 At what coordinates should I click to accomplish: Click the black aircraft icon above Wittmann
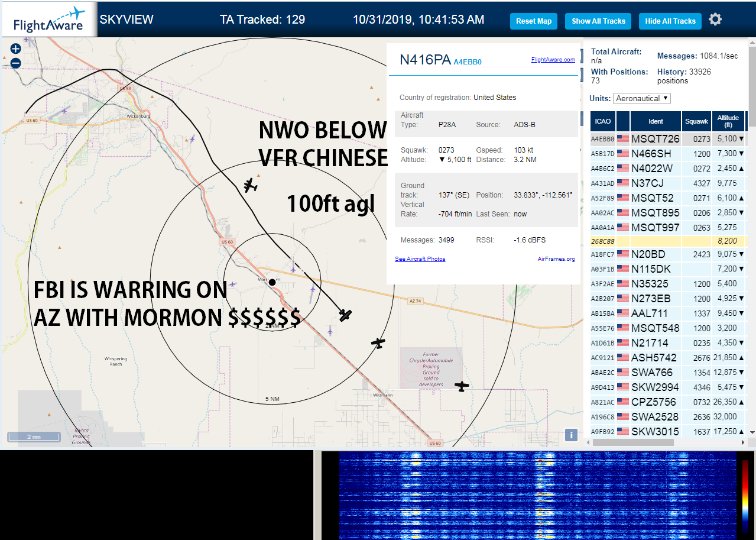point(378,342)
